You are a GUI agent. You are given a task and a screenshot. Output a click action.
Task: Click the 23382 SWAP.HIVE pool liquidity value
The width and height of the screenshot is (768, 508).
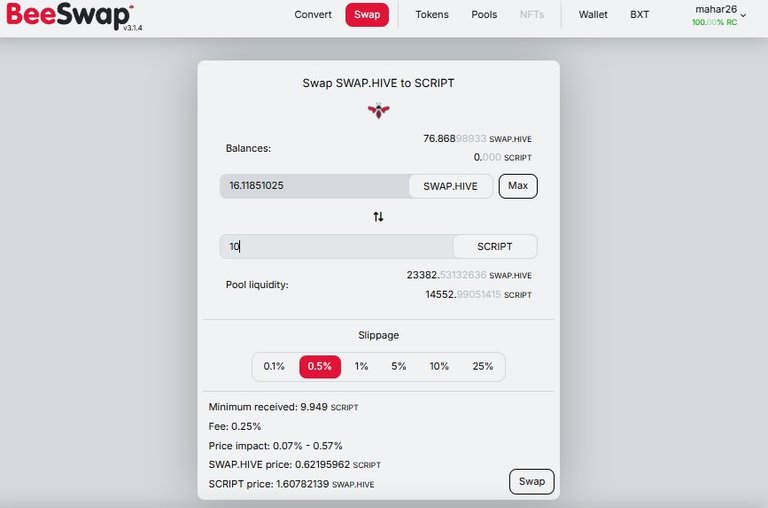[x=469, y=275]
